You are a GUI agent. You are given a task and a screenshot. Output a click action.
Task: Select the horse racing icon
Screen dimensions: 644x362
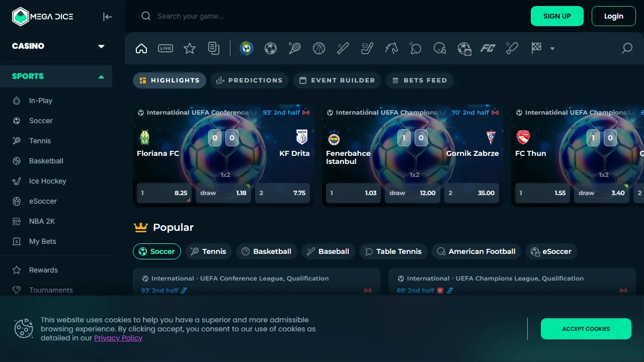pyautogui.click(x=391, y=48)
